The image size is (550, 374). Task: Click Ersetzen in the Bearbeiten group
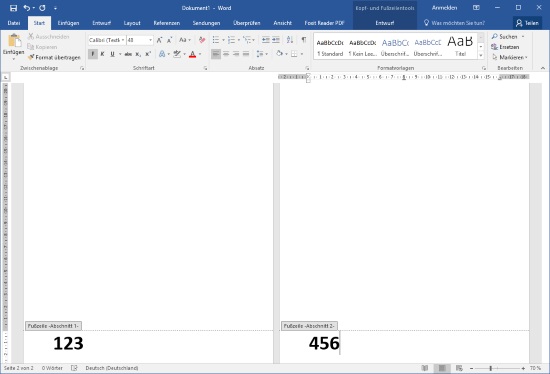[x=505, y=47]
